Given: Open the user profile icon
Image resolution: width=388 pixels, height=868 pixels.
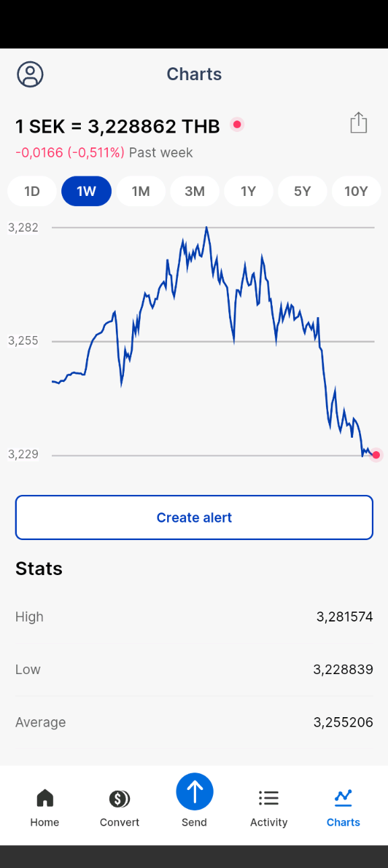Looking at the screenshot, I should click(30, 74).
